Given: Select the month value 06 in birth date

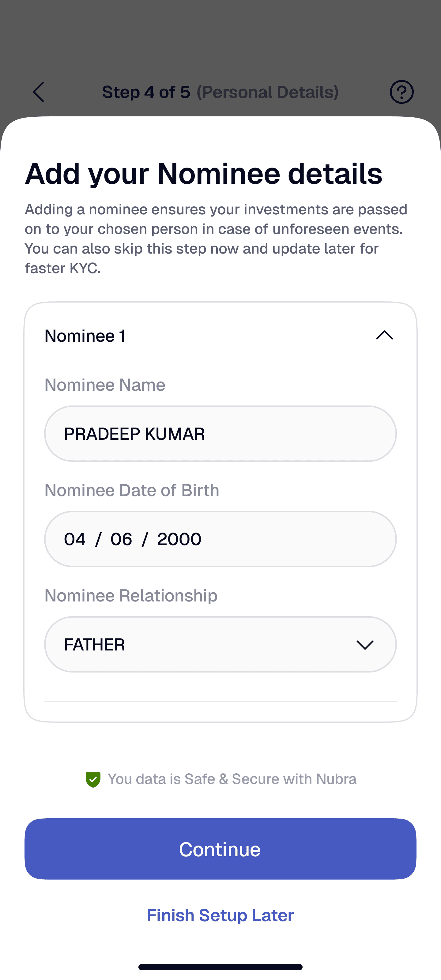Looking at the screenshot, I should point(121,539).
